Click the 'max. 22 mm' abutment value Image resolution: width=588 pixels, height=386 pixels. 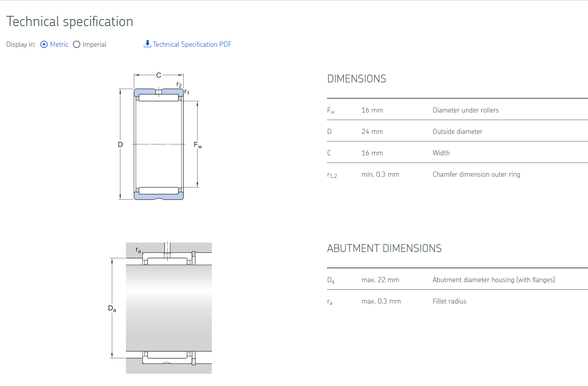tap(380, 280)
